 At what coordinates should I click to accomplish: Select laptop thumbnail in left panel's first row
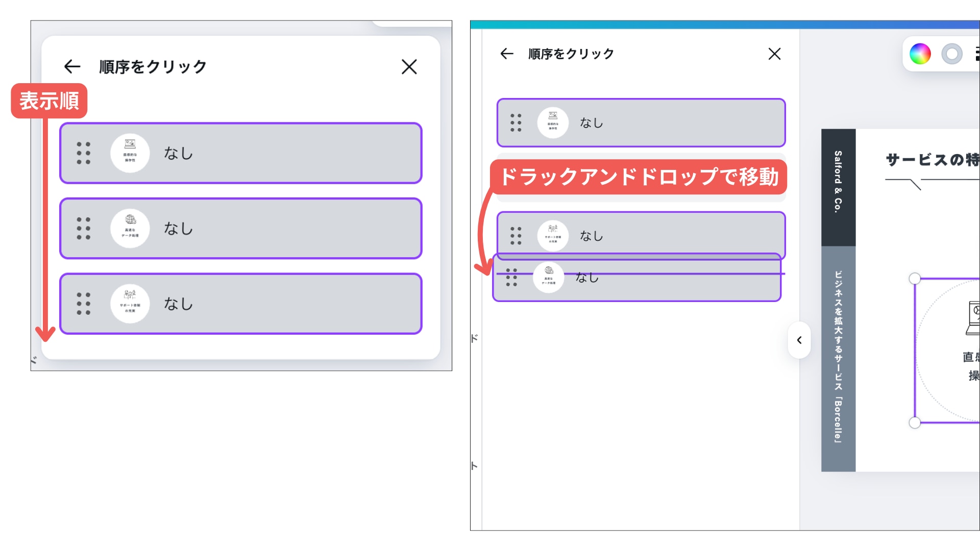point(130,153)
